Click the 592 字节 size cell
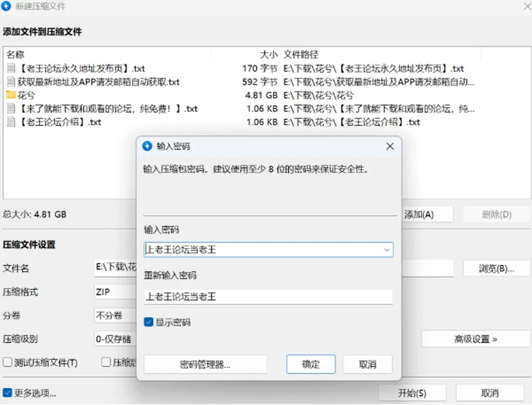 click(x=260, y=82)
